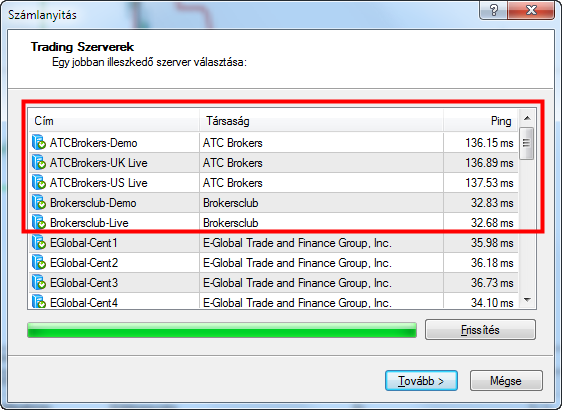
Task: Click the ATCBrokers-Demo server icon
Action: (x=39, y=143)
